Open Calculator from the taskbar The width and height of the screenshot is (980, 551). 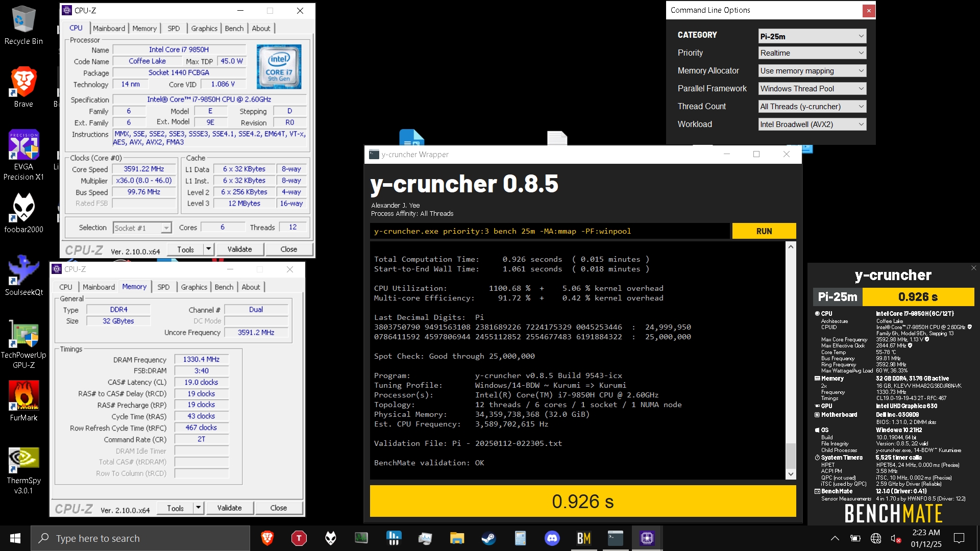coord(520,538)
